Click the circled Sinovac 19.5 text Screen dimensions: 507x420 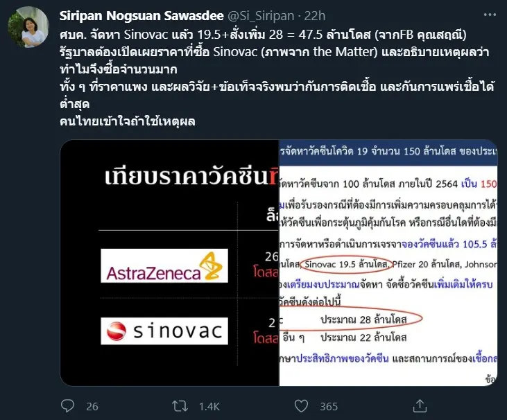[346, 264]
